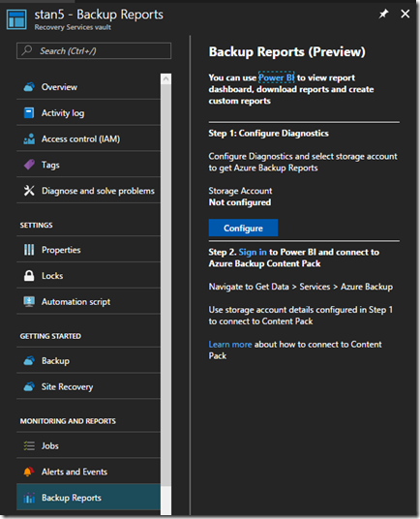Open the Learn more link
Image resolution: width=420 pixels, height=519 pixels.
(230, 345)
